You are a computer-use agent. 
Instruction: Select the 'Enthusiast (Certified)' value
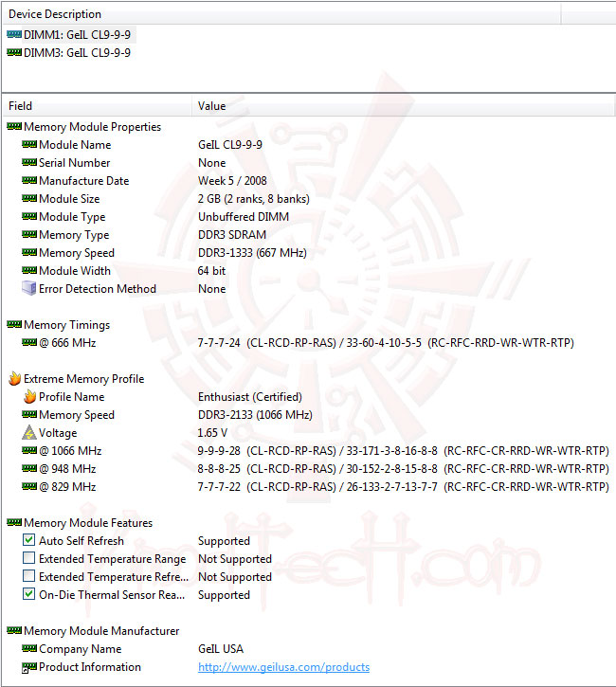pos(250,397)
